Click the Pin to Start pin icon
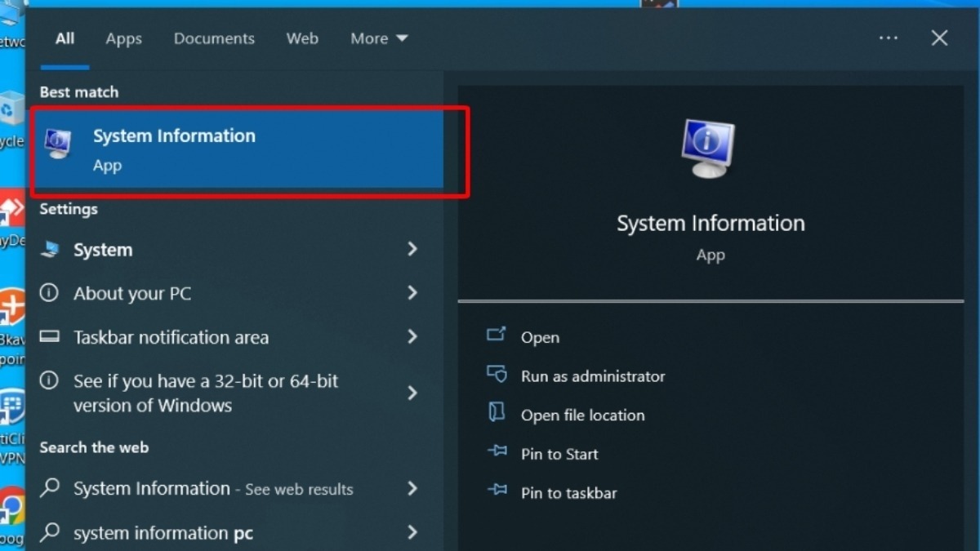This screenshot has height=551, width=980. tap(497, 451)
